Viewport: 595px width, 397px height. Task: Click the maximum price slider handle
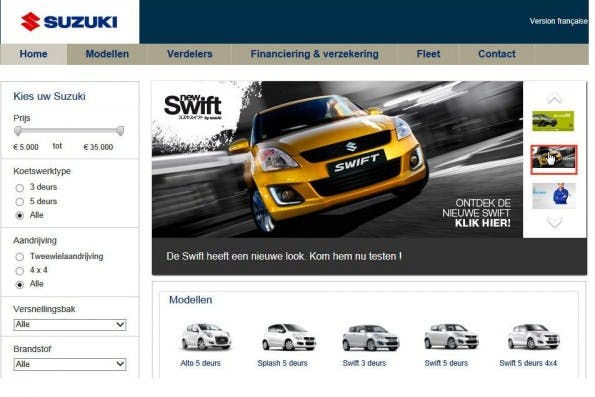(120, 131)
